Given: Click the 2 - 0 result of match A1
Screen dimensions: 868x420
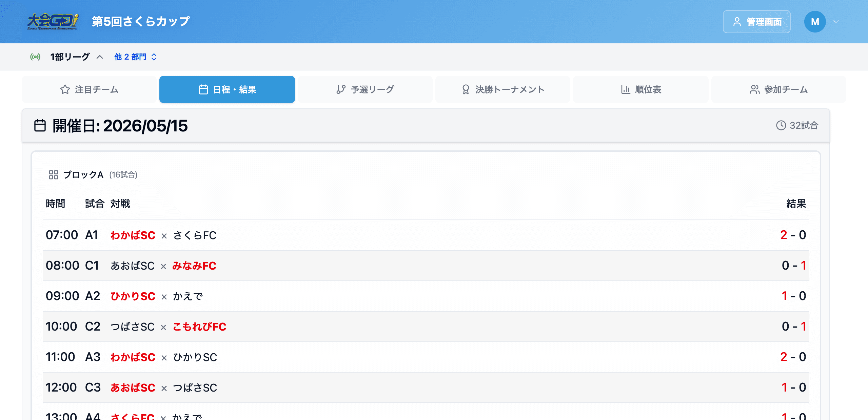Looking at the screenshot, I should [x=793, y=235].
